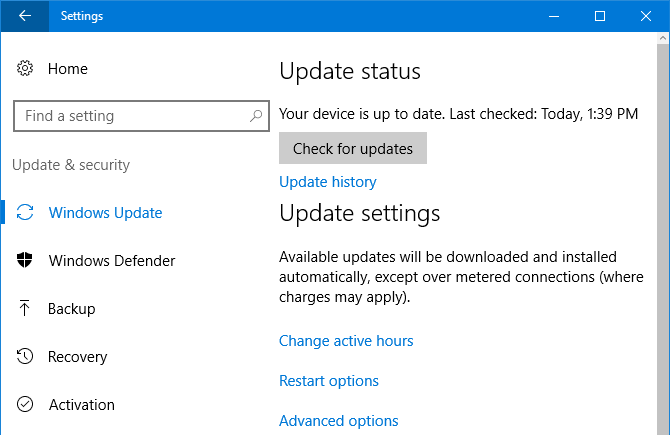670x435 pixels.
Task: Click the back arrow in title bar
Action: tap(25, 16)
